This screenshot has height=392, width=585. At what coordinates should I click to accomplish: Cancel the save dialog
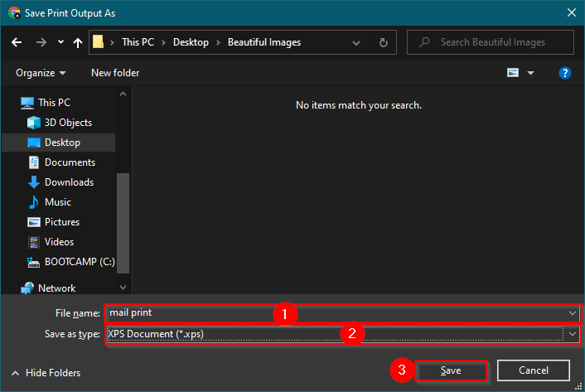click(534, 370)
